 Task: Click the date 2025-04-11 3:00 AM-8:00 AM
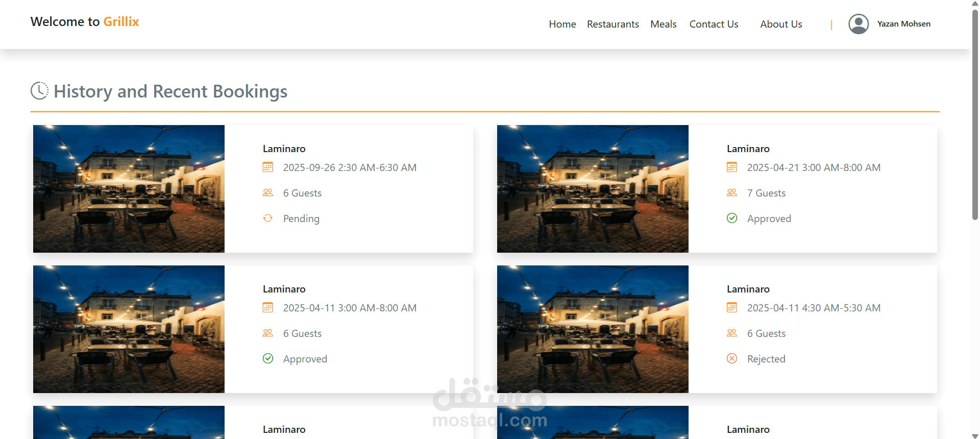click(350, 308)
